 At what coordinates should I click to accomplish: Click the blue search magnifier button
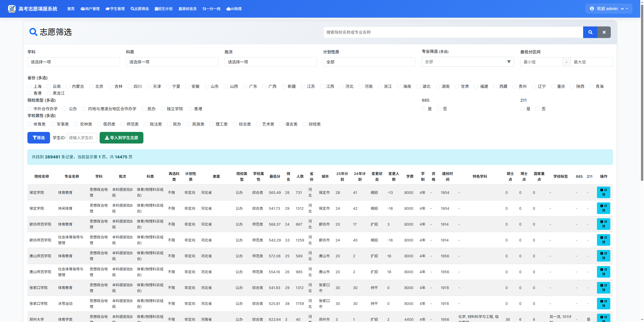point(590,32)
